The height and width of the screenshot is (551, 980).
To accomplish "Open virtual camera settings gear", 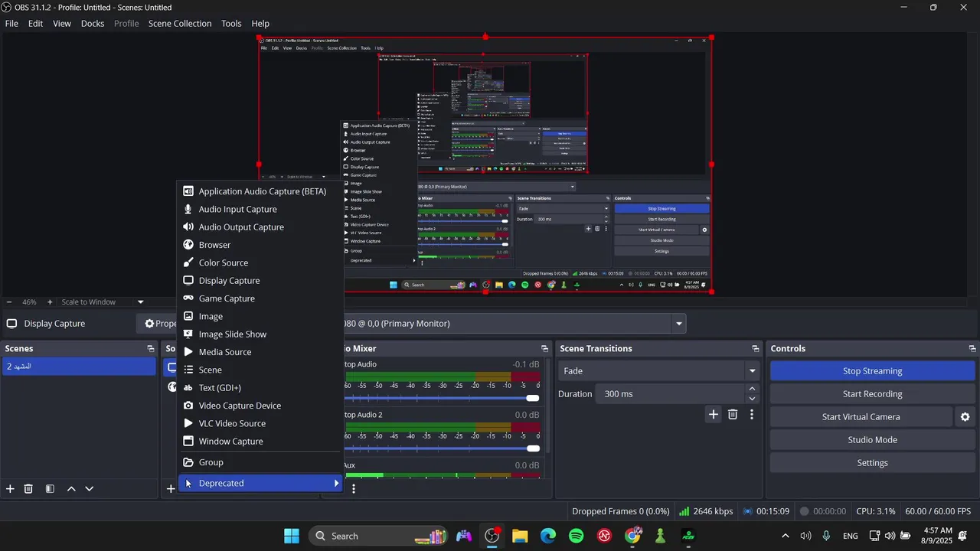I will (x=965, y=417).
